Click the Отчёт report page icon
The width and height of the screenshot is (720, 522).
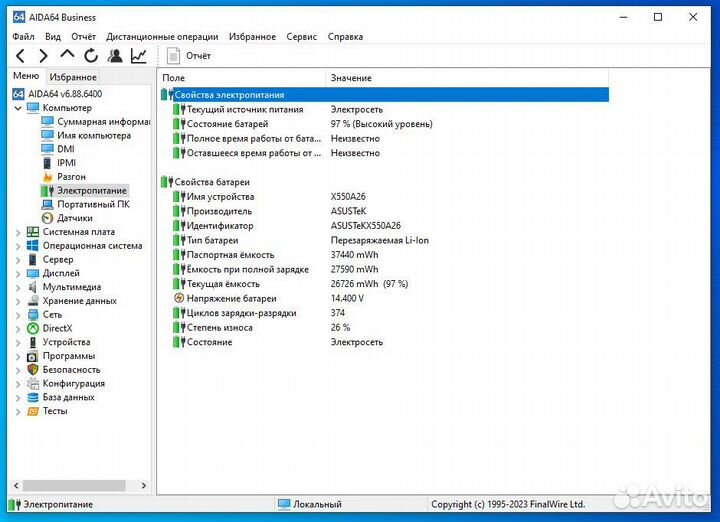tap(173, 56)
